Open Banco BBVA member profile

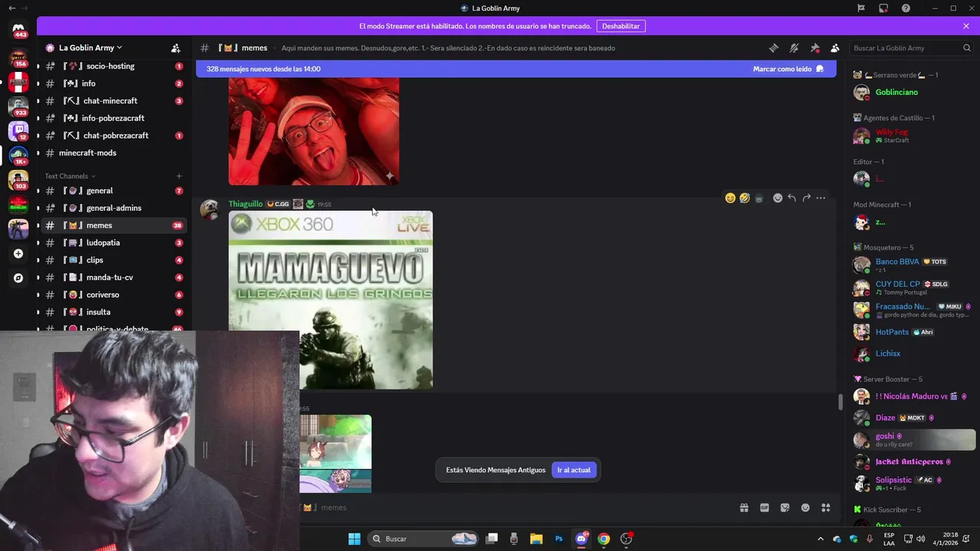click(911, 265)
